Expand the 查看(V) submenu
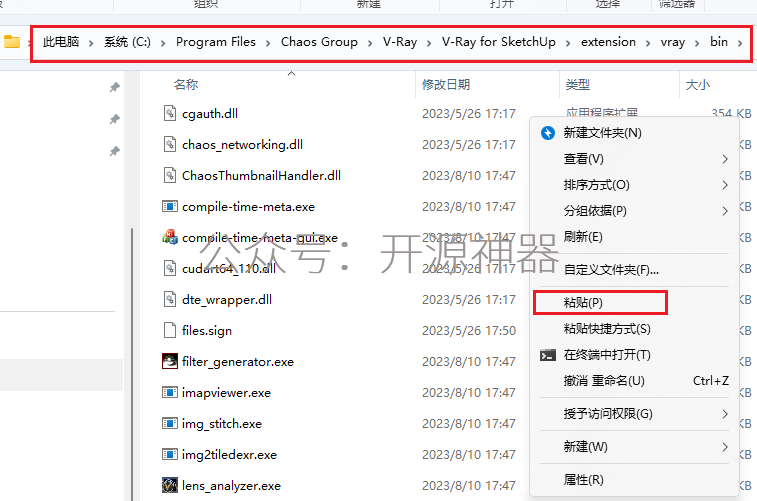 [725, 159]
